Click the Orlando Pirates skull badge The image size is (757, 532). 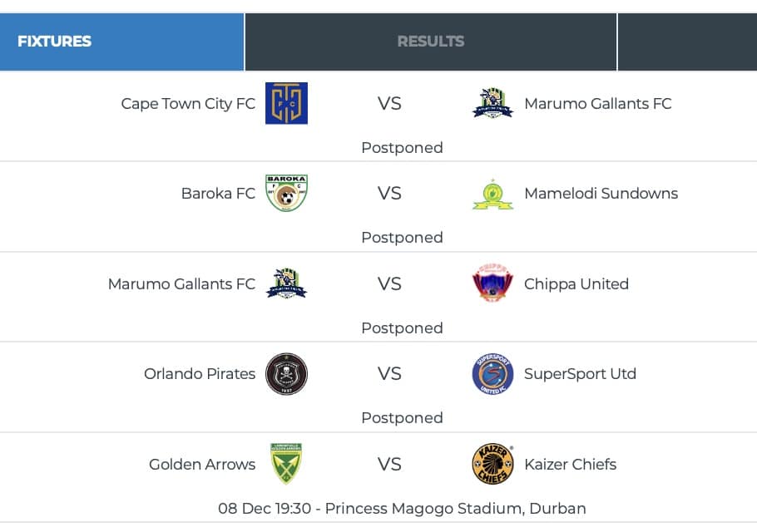(x=286, y=374)
